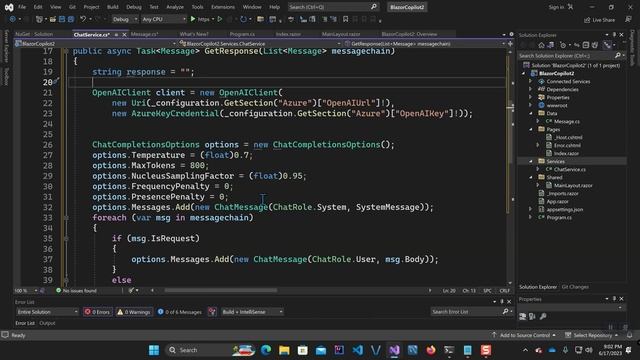640x360 pixels.
Task: Open the Build menu
Action: pyautogui.click(x=112, y=7)
